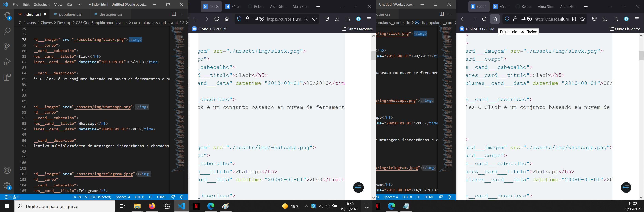
Task: Open the Accounts icon in VS Code
Action: [7, 170]
